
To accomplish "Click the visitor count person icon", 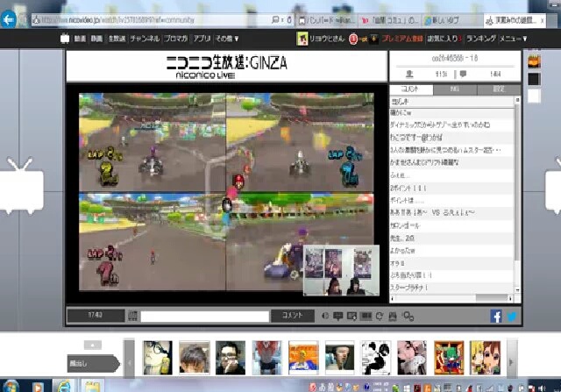I will coord(409,74).
